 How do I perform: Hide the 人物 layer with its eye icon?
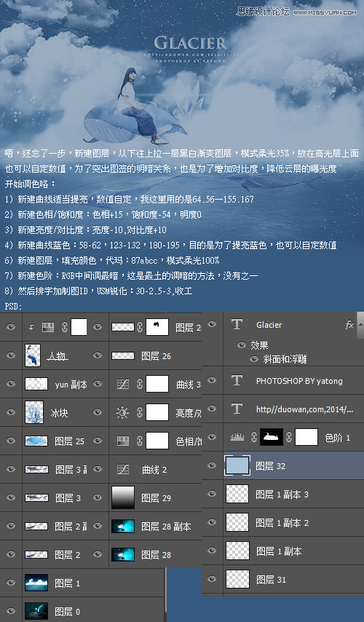(x=11, y=355)
